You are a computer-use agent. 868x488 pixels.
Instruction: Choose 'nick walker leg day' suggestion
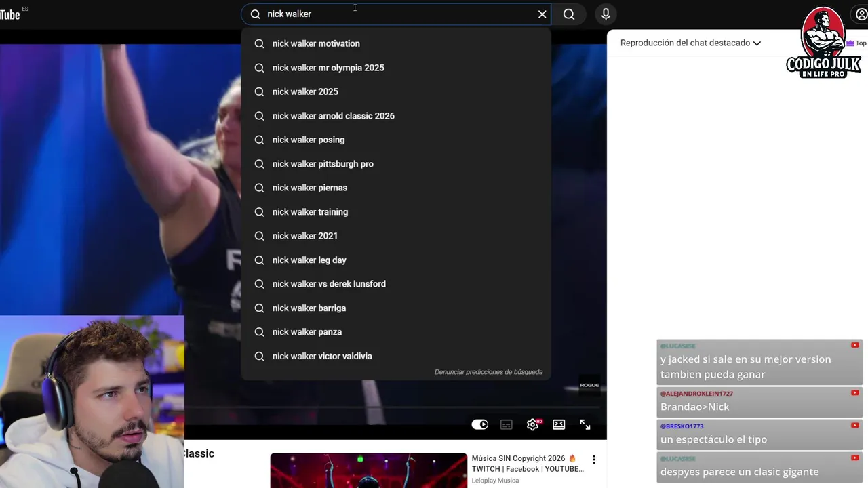pos(397,260)
